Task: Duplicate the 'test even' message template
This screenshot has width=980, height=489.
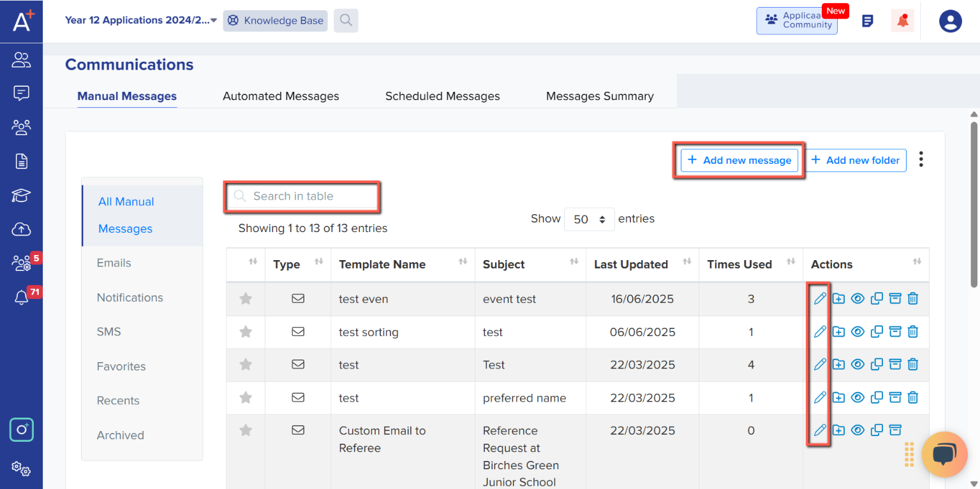Action: click(x=877, y=298)
